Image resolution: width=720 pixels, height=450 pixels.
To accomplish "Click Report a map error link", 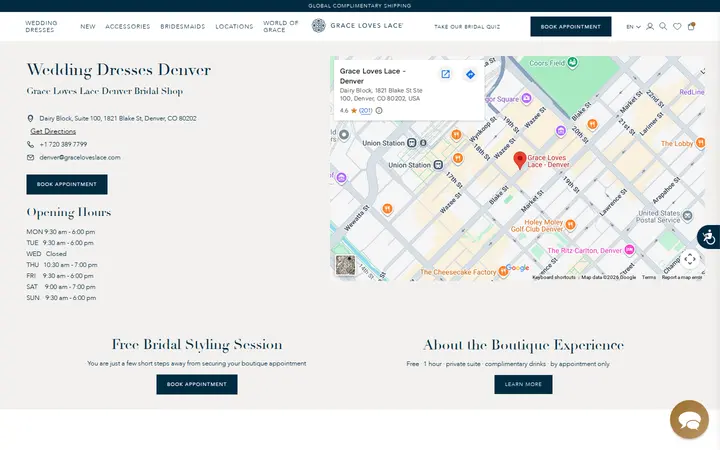I will [x=682, y=277].
